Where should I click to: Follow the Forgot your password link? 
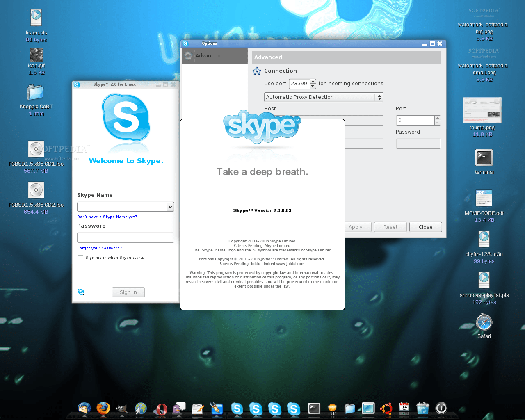click(x=100, y=248)
